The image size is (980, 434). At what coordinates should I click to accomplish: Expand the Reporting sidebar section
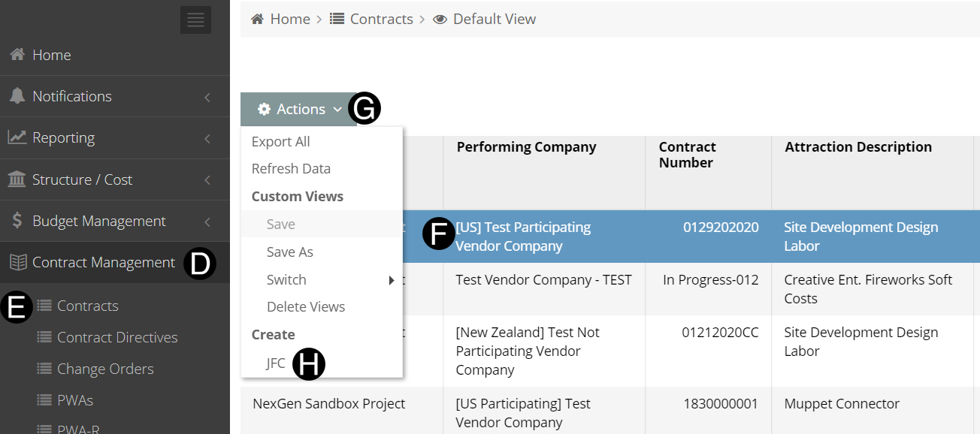coord(207,138)
